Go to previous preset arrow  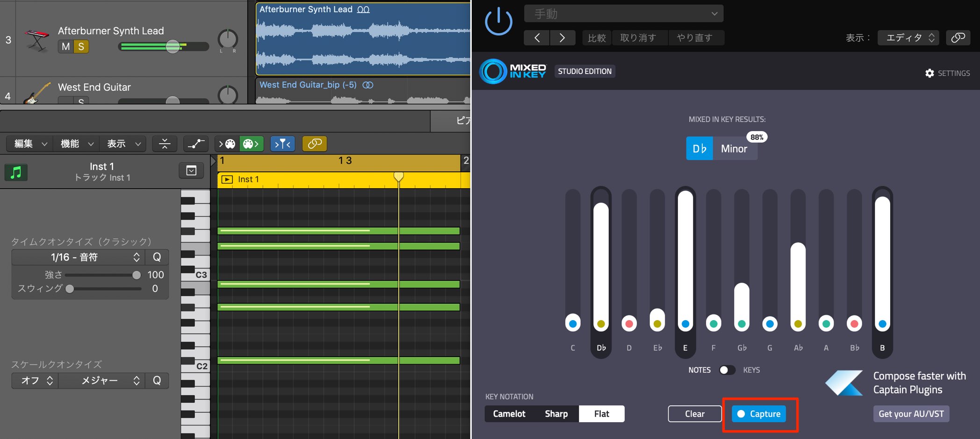tap(537, 38)
